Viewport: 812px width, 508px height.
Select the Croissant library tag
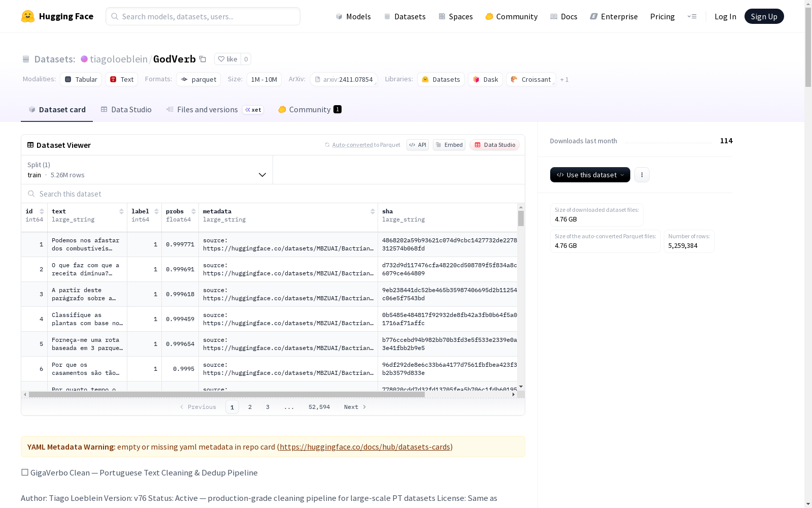point(531,79)
